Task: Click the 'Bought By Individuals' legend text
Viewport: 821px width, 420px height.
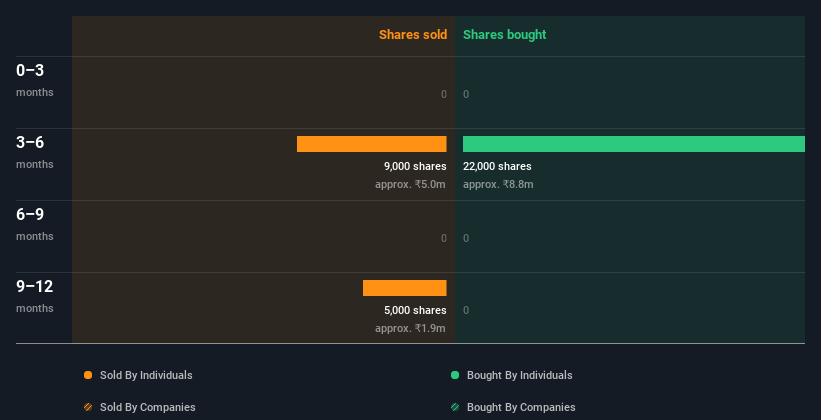Action: coord(519,375)
